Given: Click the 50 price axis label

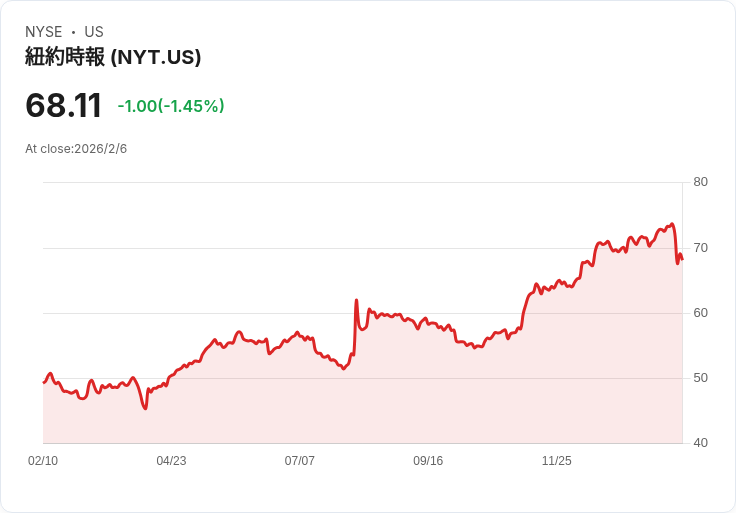Looking at the screenshot, I should coord(700,378).
